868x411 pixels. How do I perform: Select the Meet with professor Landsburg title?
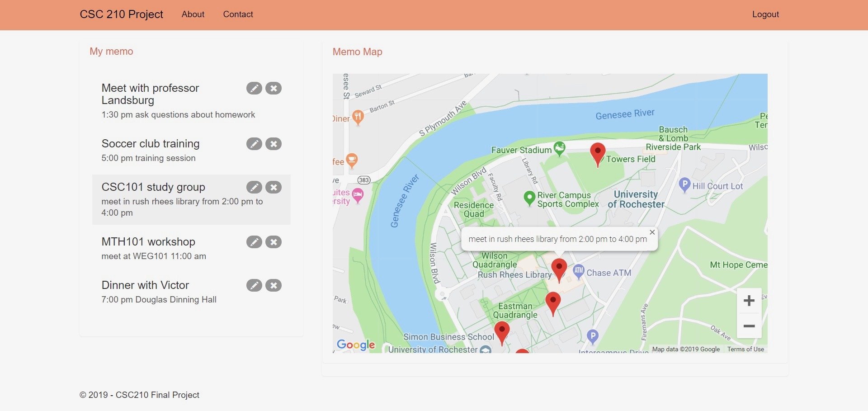point(150,94)
